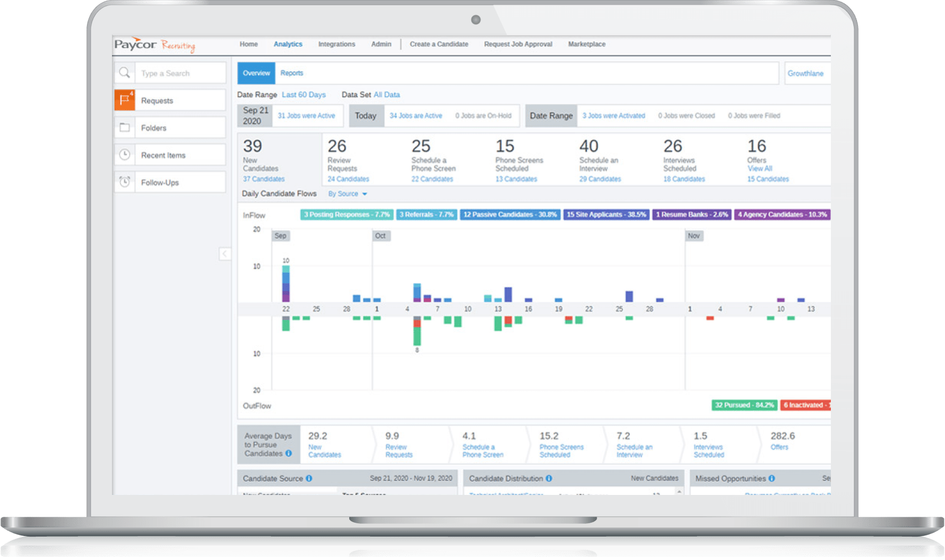
Task: Toggle the 32 Pursued outflow legend
Action: pos(744,405)
